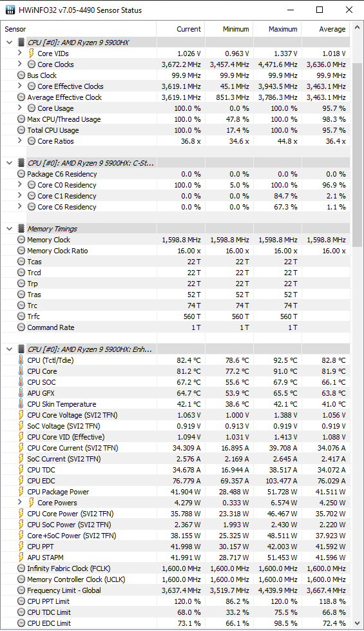Click the Core VIDs lightning bolt icon
This screenshot has height=631, width=364.
coord(32,53)
